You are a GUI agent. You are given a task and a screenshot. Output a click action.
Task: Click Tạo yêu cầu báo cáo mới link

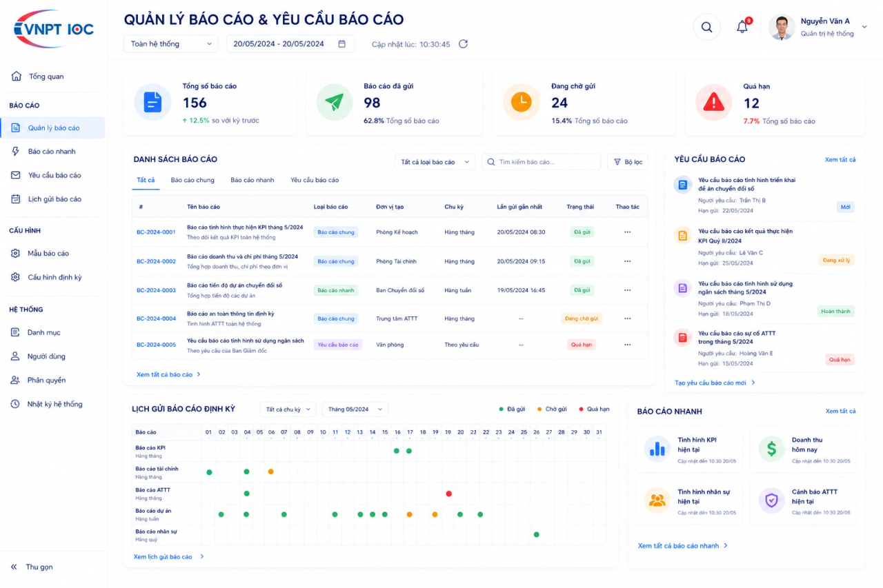point(715,383)
